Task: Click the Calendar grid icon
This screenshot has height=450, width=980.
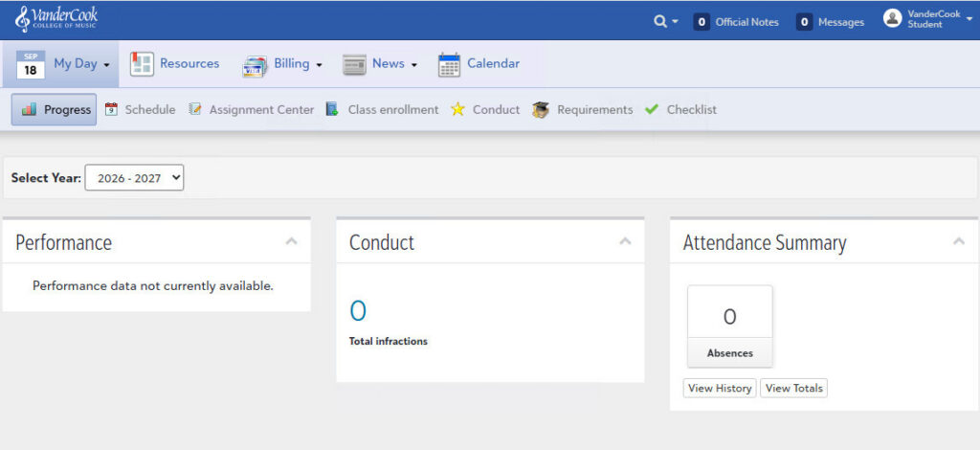Action: coord(450,65)
